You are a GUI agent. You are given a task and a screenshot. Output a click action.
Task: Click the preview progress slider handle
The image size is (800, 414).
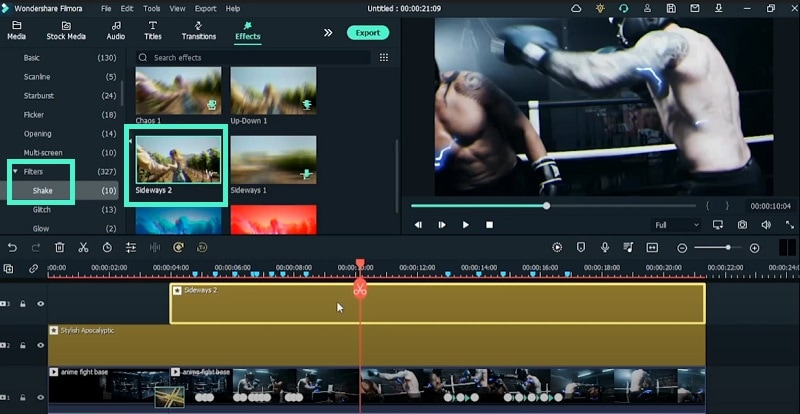546,206
